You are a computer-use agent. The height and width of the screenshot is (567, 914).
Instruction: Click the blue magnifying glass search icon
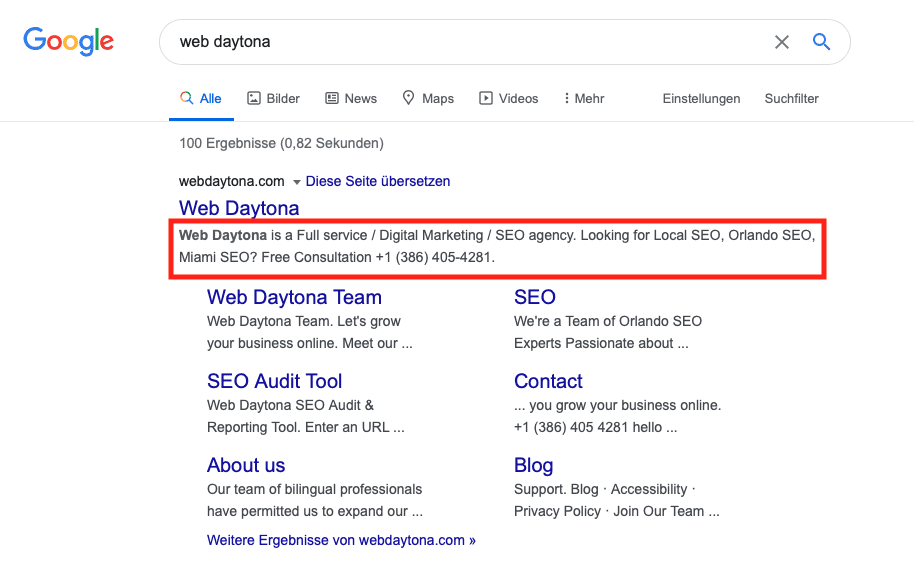pos(821,42)
